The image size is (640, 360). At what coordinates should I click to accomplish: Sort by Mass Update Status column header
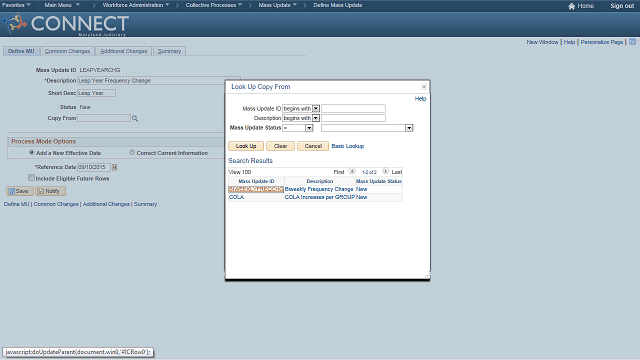click(x=379, y=181)
